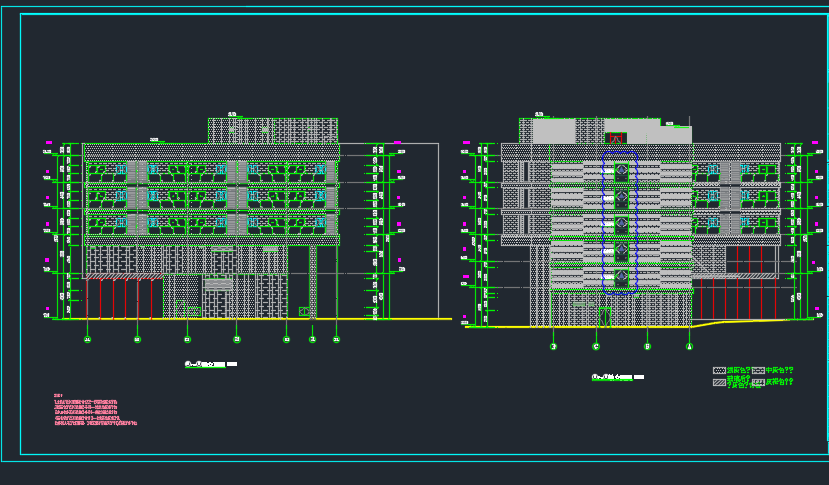Select the red hatched canopy on the left elevation
The height and width of the screenshot is (485, 829).
124,277
